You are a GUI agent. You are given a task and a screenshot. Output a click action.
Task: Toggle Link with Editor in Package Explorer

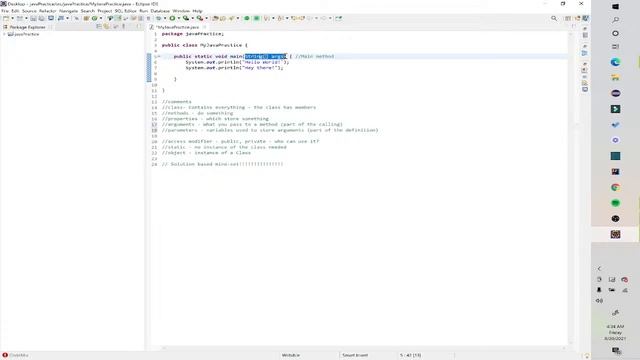pyautogui.click(x=107, y=27)
